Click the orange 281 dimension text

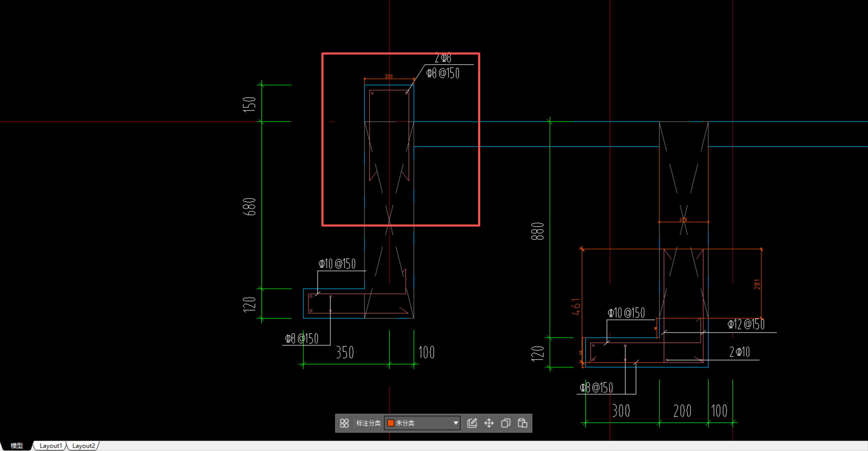coord(757,284)
